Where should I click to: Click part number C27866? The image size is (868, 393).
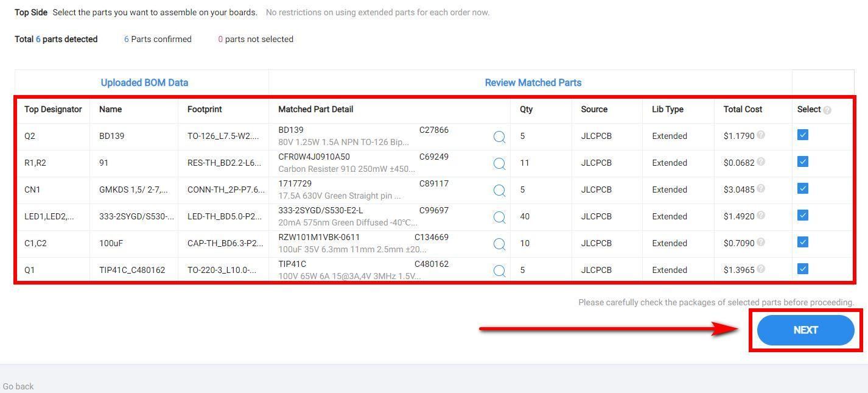tap(434, 130)
